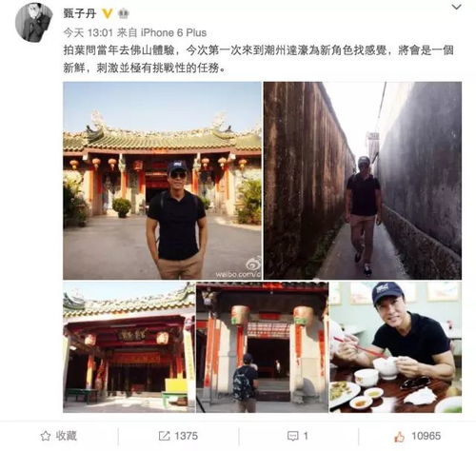476x451 pixels.
Task: Click the 甄子丹 profile avatar
Action: click(34, 22)
